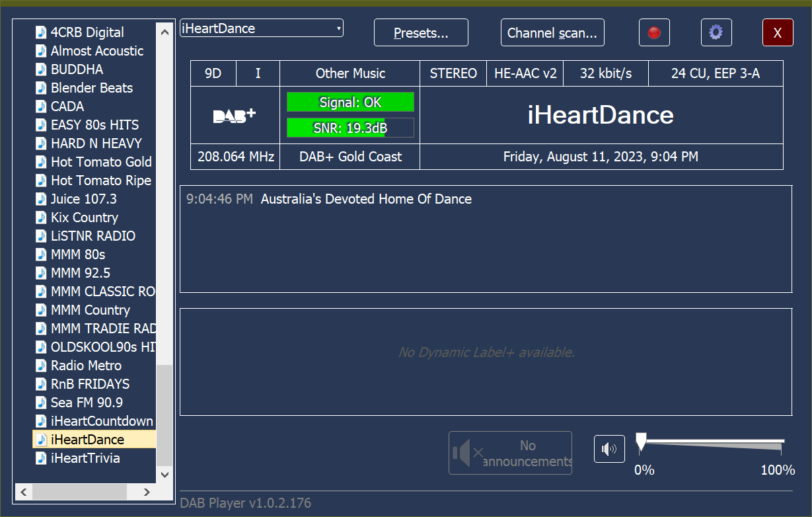This screenshot has height=517, width=812.
Task: Click the Signal: OK indicator bar
Action: coord(350,102)
